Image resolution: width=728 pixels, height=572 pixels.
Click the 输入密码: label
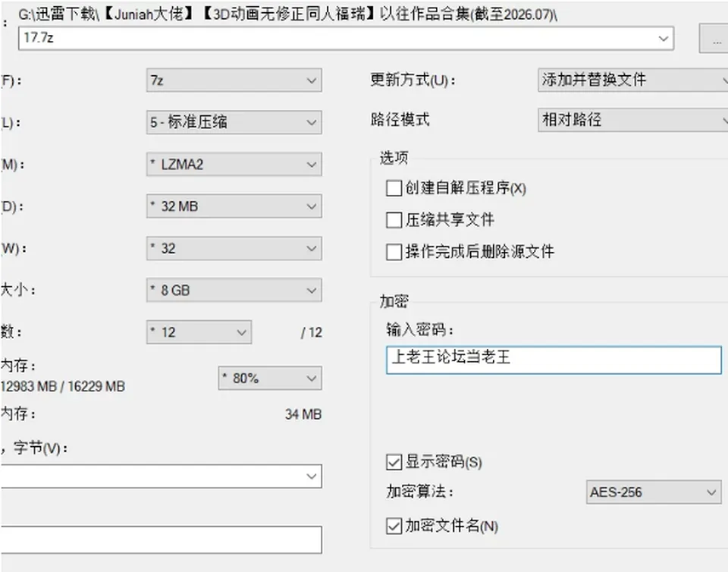(x=419, y=330)
